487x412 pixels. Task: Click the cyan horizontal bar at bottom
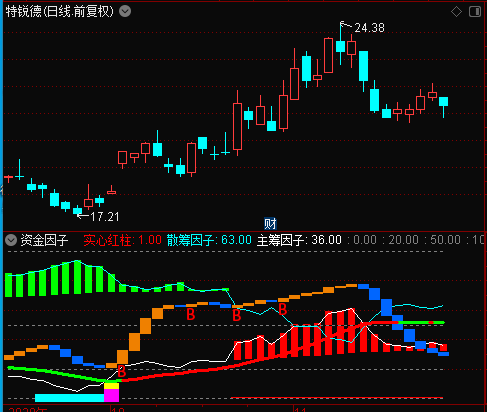69,398
